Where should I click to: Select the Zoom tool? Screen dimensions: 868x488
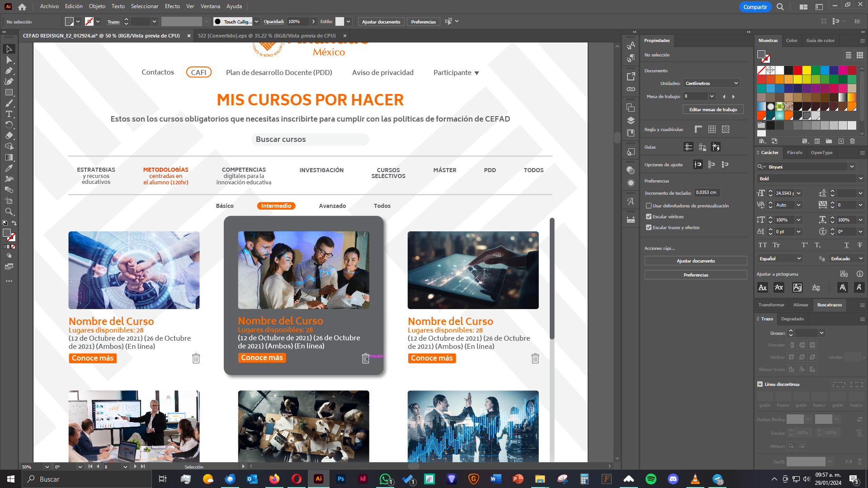9,211
